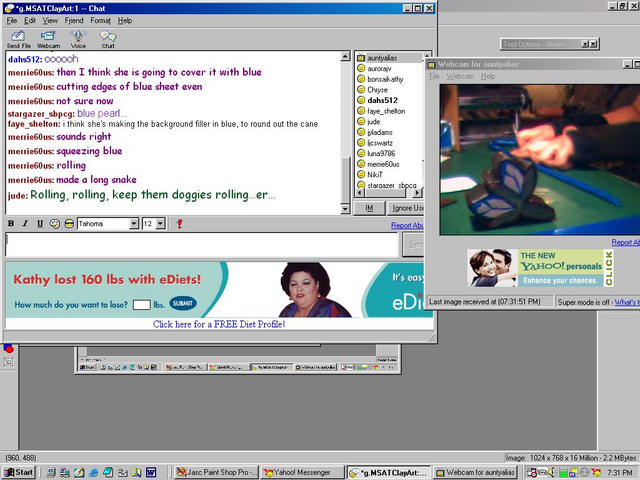Image resolution: width=640 pixels, height=480 pixels.
Task: Click the webcam video image
Action: point(540,160)
